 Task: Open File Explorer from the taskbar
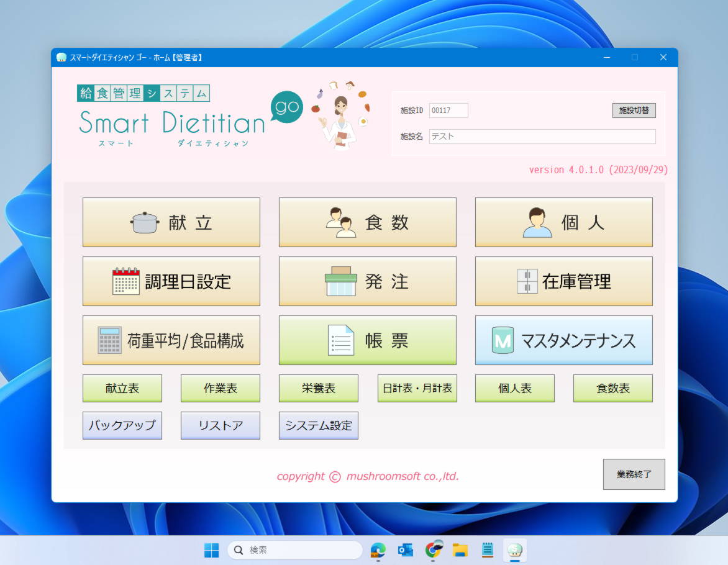pyautogui.click(x=460, y=550)
